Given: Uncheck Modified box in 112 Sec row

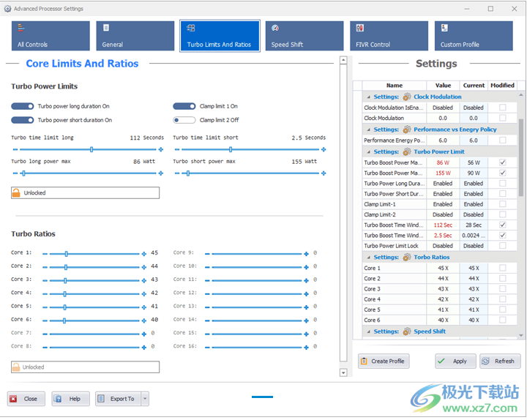Looking at the screenshot, I should 502,225.
